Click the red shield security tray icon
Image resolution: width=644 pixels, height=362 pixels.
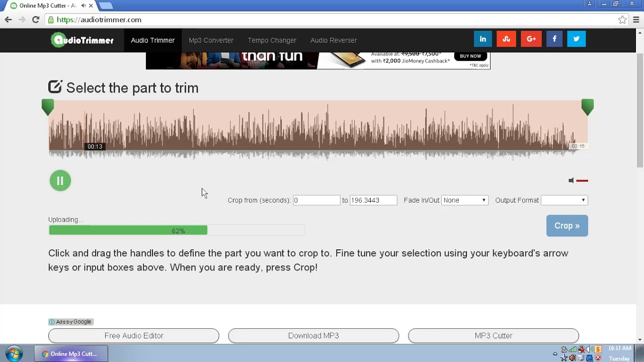tap(598, 358)
